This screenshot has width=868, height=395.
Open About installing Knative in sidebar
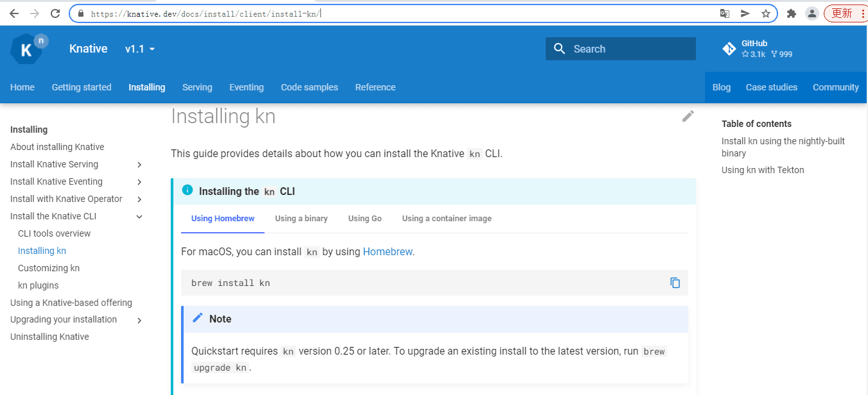(x=57, y=147)
